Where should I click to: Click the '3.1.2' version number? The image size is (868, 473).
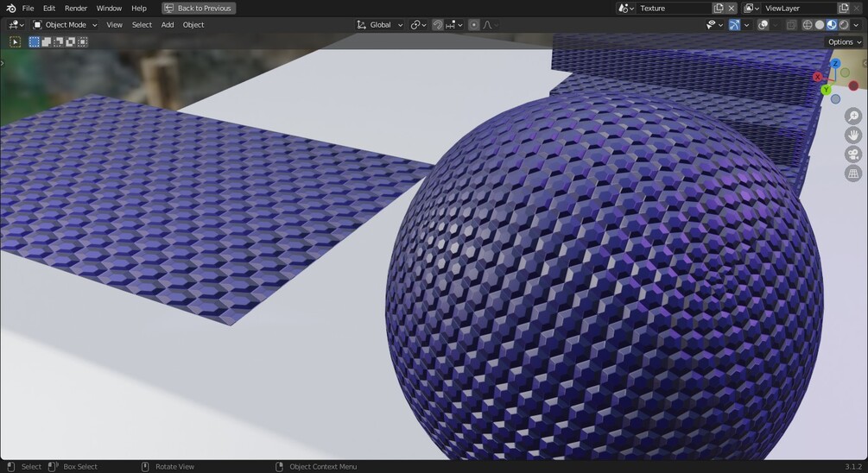[x=853, y=467]
